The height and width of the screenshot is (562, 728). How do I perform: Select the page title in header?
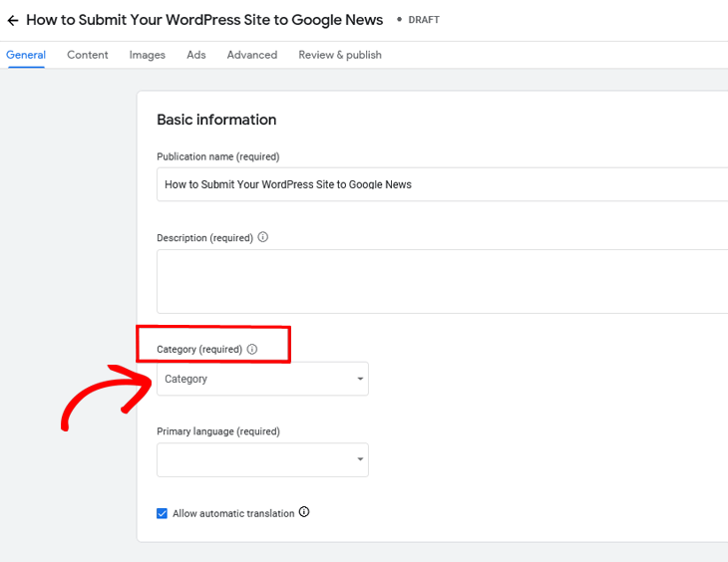pos(204,20)
